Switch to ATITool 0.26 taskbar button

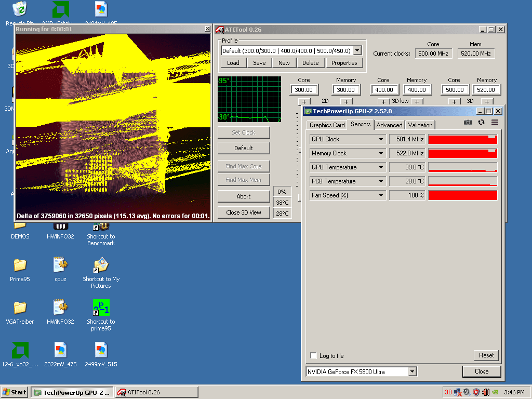pos(157,393)
